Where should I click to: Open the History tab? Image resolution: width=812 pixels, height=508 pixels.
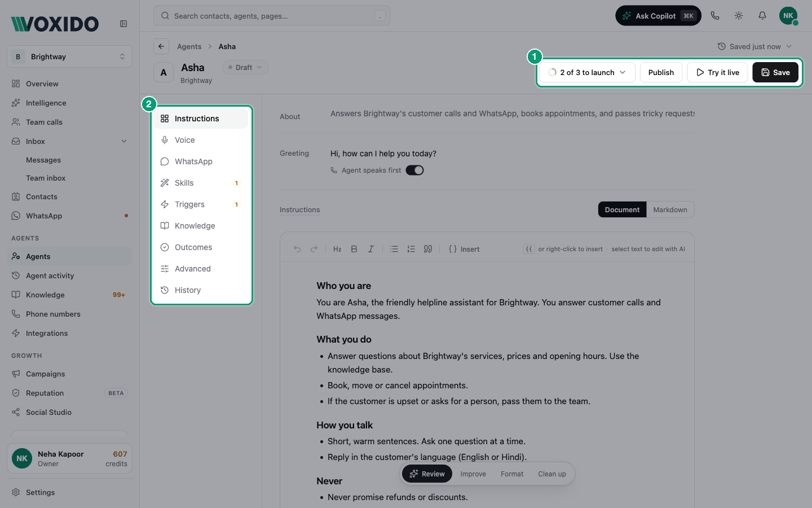pos(201,290)
